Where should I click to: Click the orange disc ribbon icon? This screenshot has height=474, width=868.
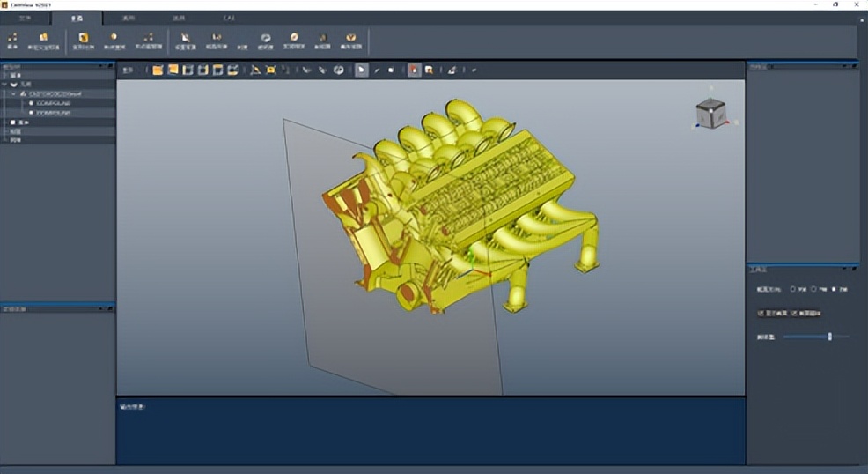pyautogui.click(x=294, y=37)
